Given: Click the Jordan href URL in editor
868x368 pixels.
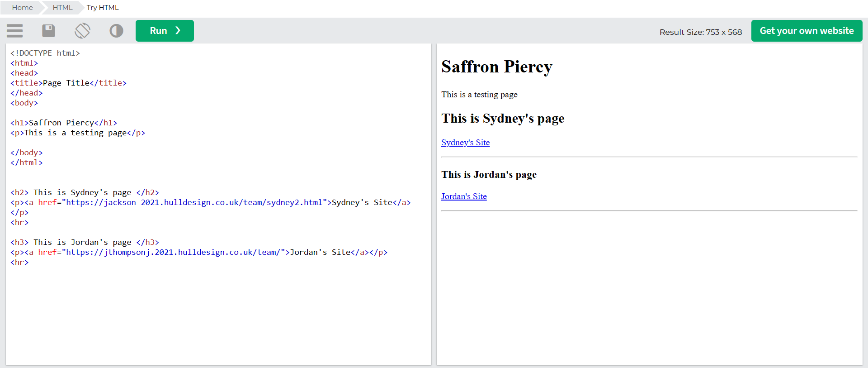Looking at the screenshot, I should point(175,252).
